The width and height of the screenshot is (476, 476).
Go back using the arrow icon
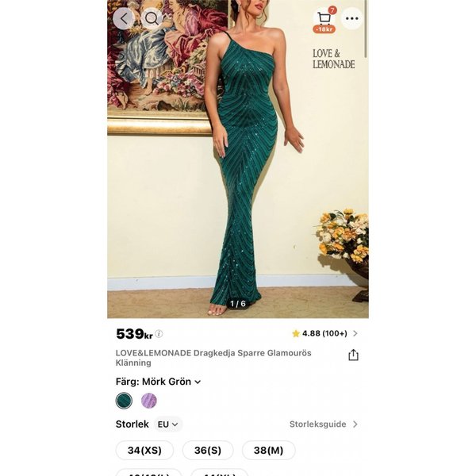click(x=123, y=19)
